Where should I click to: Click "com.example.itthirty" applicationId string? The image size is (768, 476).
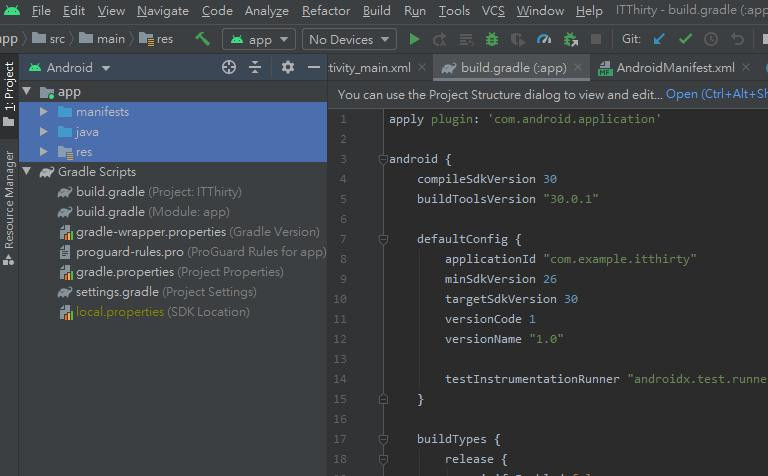tap(620, 259)
